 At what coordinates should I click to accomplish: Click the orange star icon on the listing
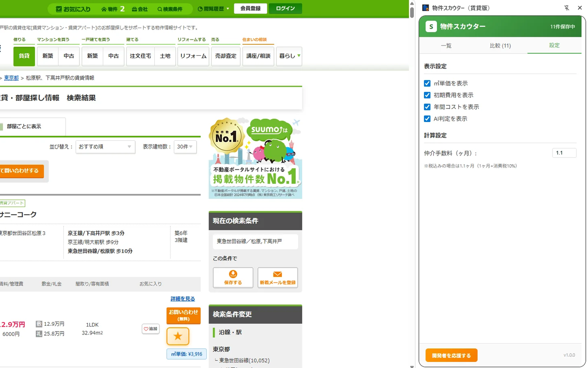[x=177, y=336]
